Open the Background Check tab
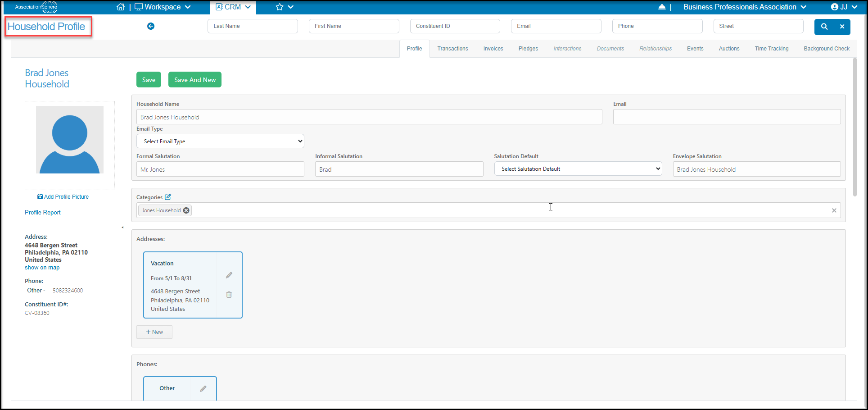Screen dimensions: 868x410 click(x=827, y=49)
